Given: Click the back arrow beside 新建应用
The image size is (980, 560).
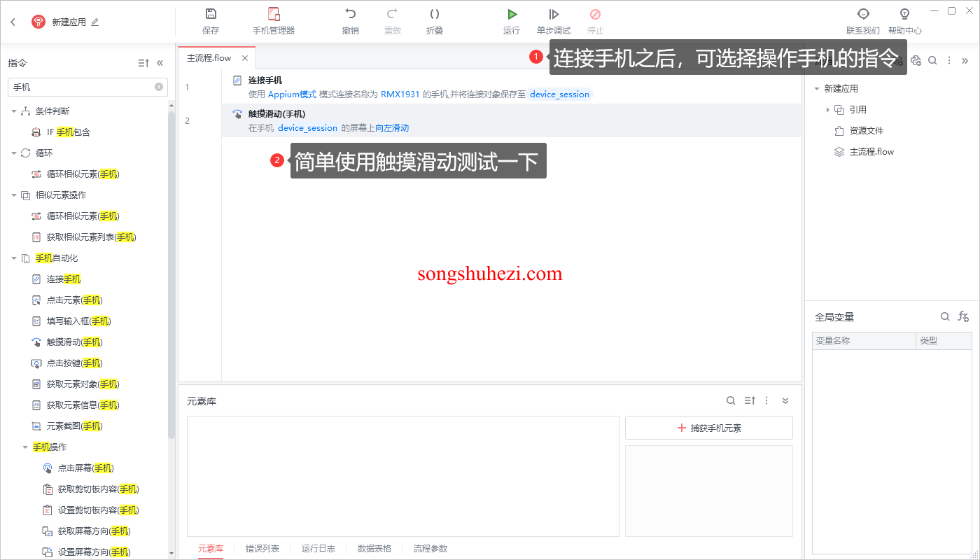Looking at the screenshot, I should tap(13, 22).
